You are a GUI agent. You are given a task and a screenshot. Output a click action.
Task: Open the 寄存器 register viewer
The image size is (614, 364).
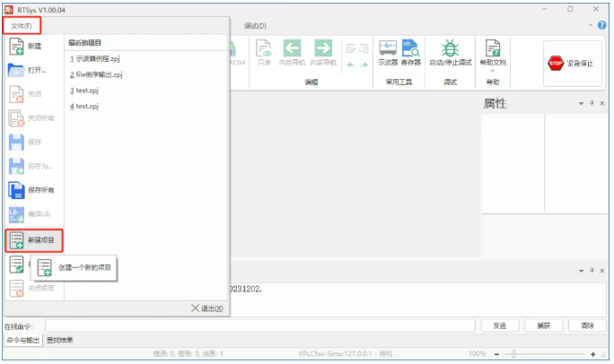tap(411, 54)
